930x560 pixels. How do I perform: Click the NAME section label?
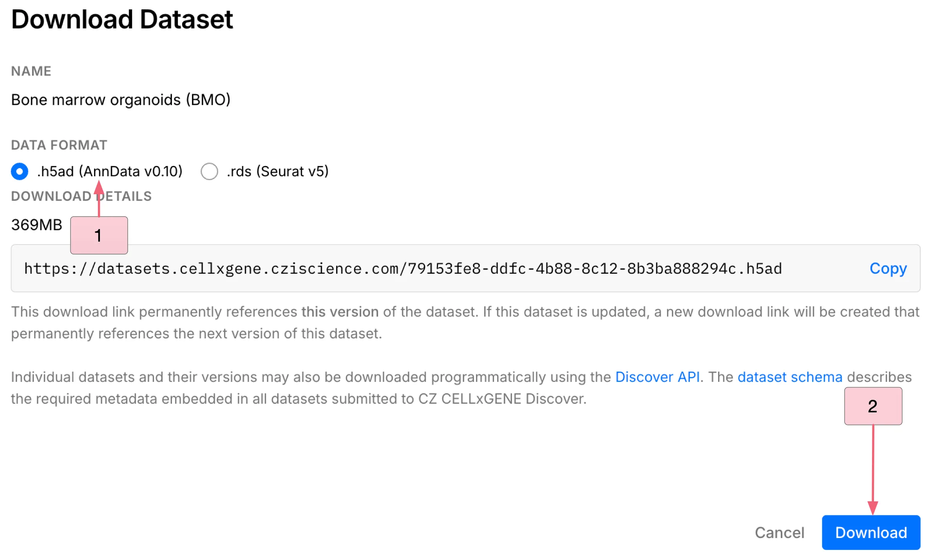point(31,71)
